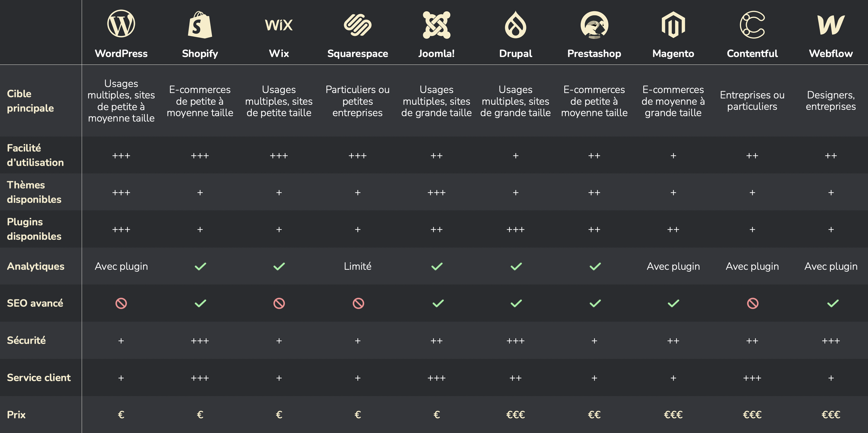868x433 pixels.
Task: Click the Contentful logo icon
Action: click(x=752, y=25)
